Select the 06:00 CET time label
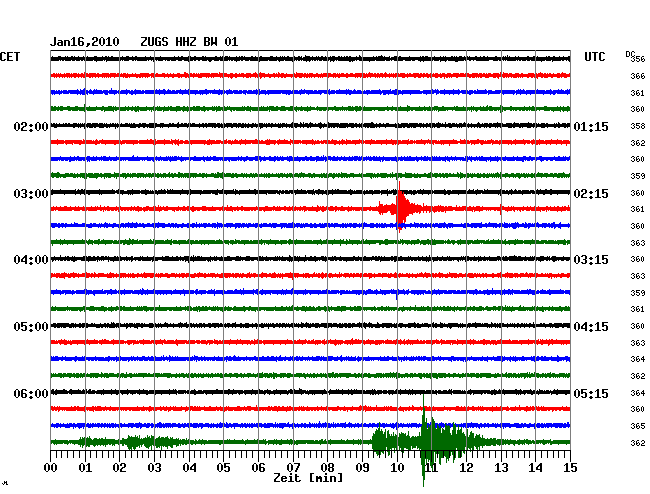The image size is (650, 494). pyautogui.click(x=31, y=393)
